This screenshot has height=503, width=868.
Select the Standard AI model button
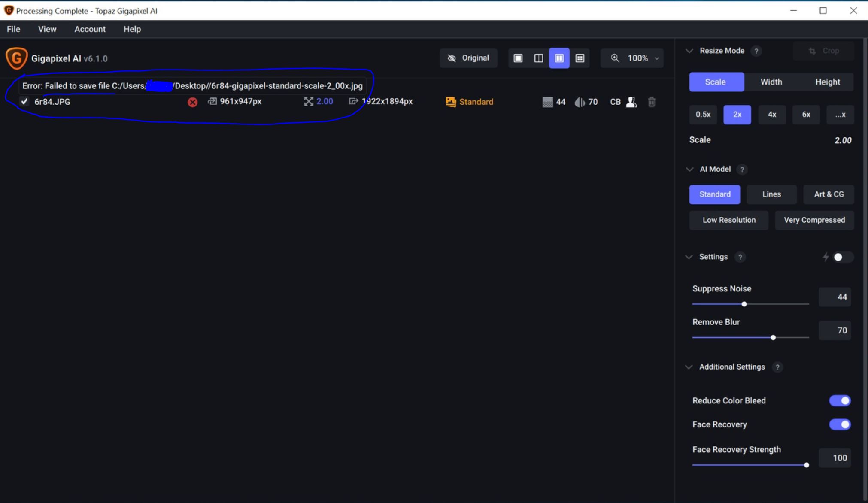click(x=715, y=194)
